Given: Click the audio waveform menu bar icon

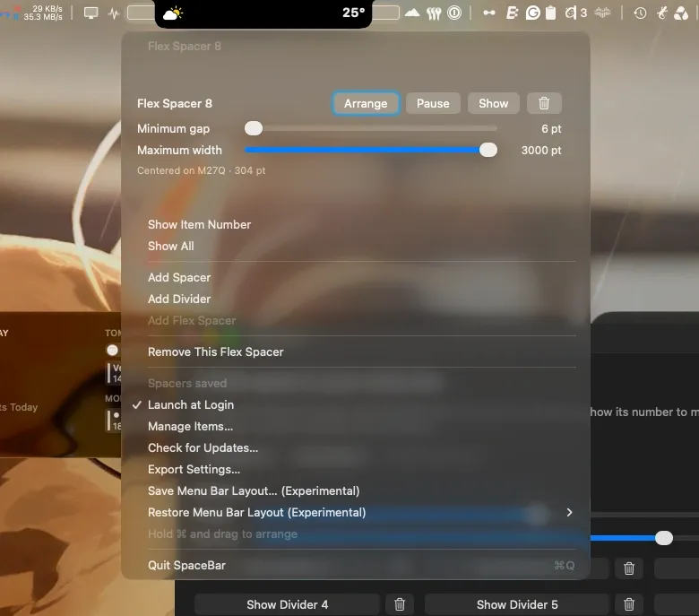Looking at the screenshot, I should 602,13.
